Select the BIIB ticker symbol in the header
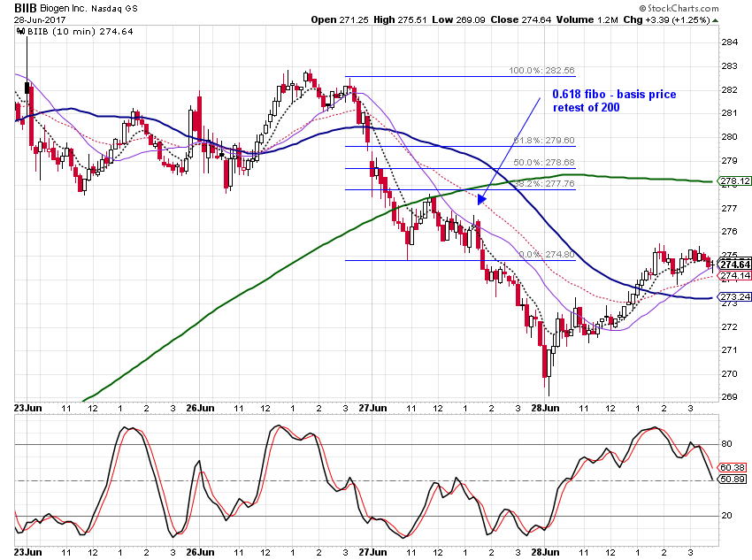This screenshot has height=560, width=752. (x=25, y=8)
